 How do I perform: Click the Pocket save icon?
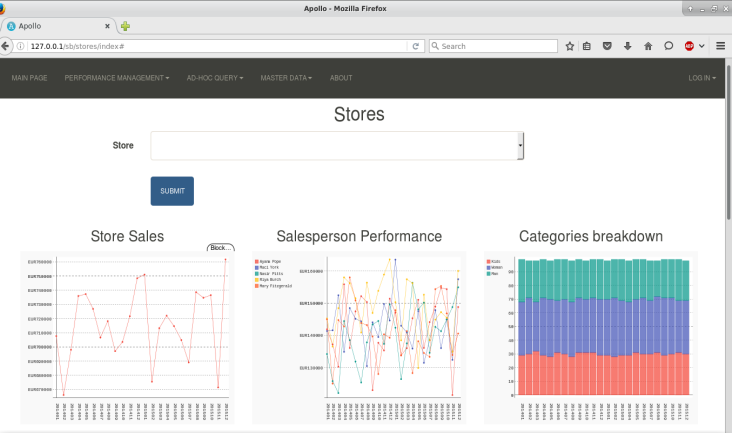pyautogui.click(x=607, y=46)
